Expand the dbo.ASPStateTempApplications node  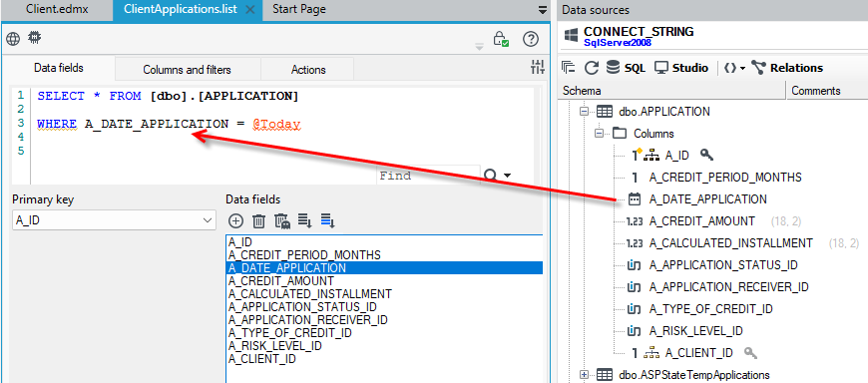(584, 375)
